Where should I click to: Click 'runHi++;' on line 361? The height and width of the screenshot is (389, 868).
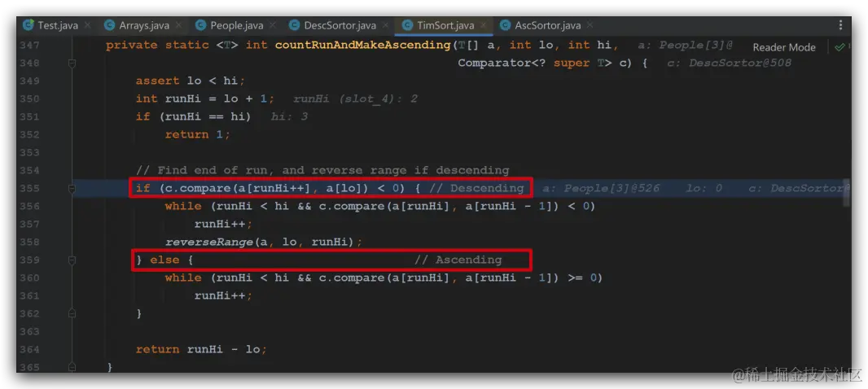[223, 295]
